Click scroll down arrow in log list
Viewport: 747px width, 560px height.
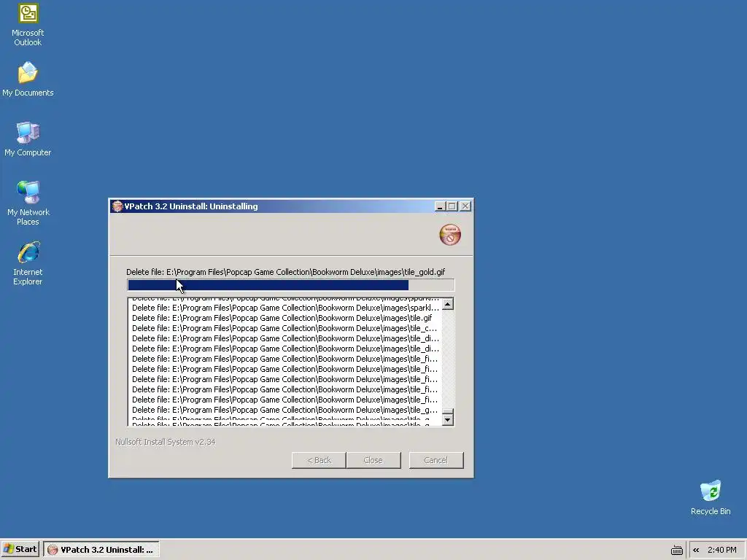447,419
